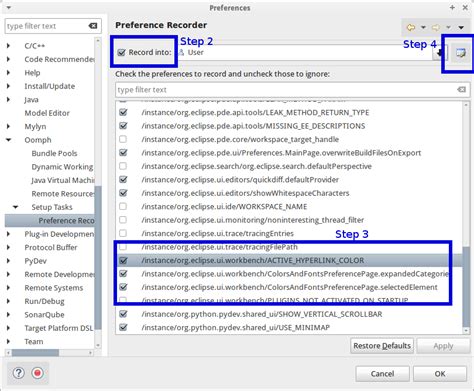Click the preference list vertical scrollbar
The image size is (474, 391).
pyautogui.click(x=466, y=217)
